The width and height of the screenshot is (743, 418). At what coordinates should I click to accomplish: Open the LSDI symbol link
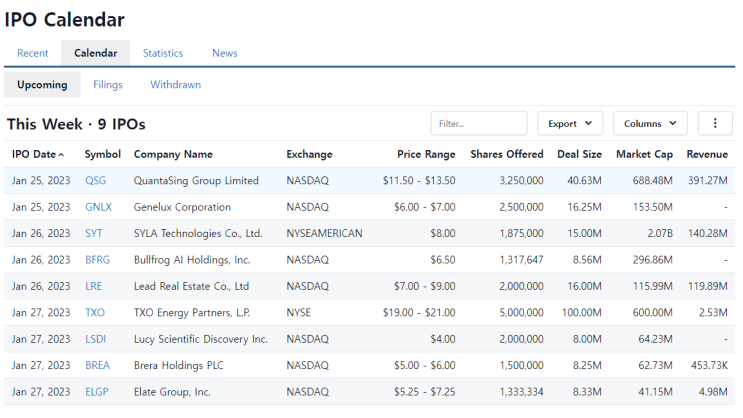click(x=95, y=339)
